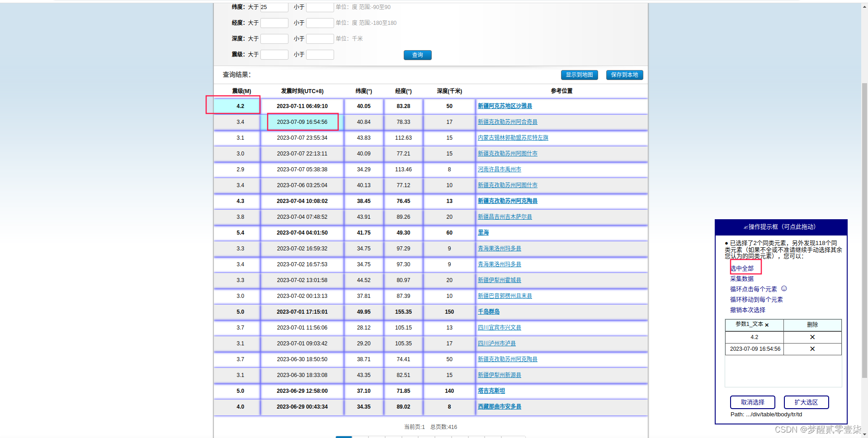Image resolution: width=868 pixels, height=438 pixels.
Task: Click the 经度 小于 input field
Action: coord(320,23)
